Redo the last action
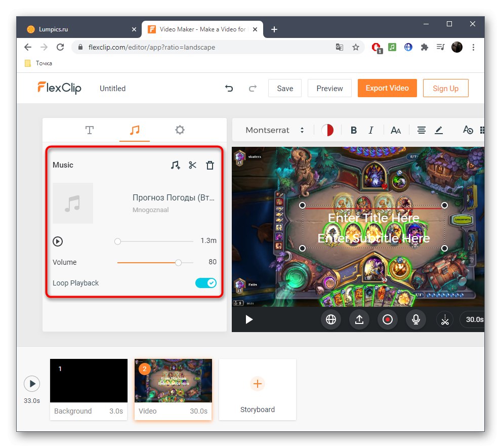The height and width of the screenshot is (448, 501). coord(253,88)
